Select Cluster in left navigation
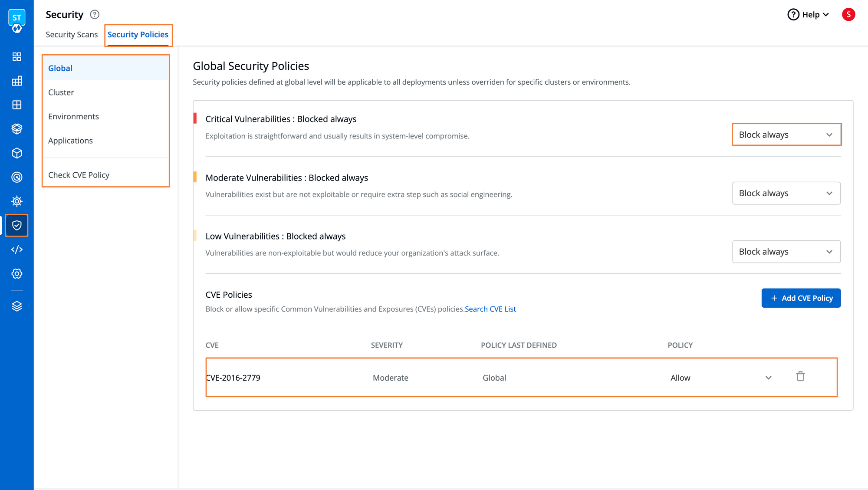Image resolution: width=868 pixels, height=490 pixels. coord(61,92)
